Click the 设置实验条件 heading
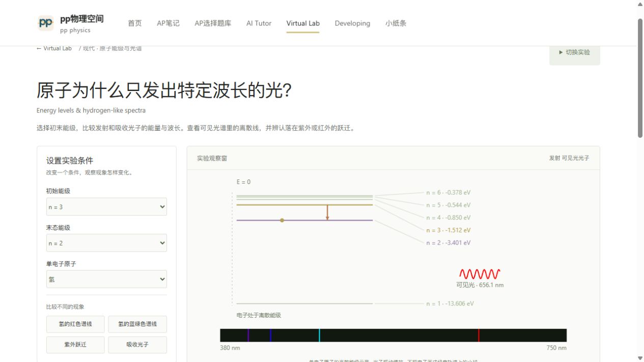This screenshot has height=362, width=644. tap(70, 161)
